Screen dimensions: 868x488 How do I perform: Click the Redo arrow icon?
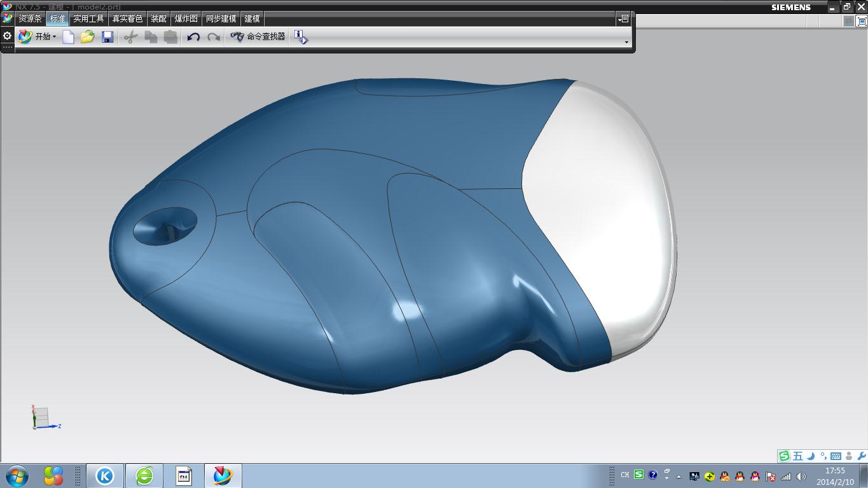214,37
